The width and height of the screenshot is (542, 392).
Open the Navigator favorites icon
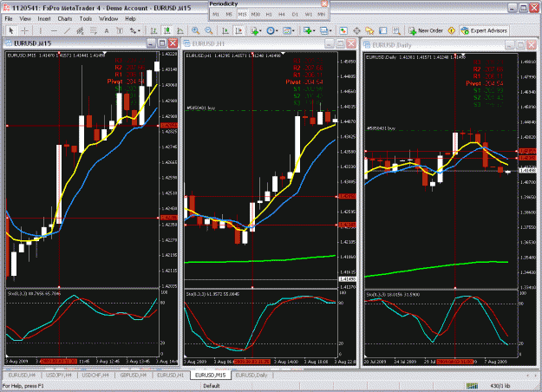(369, 30)
